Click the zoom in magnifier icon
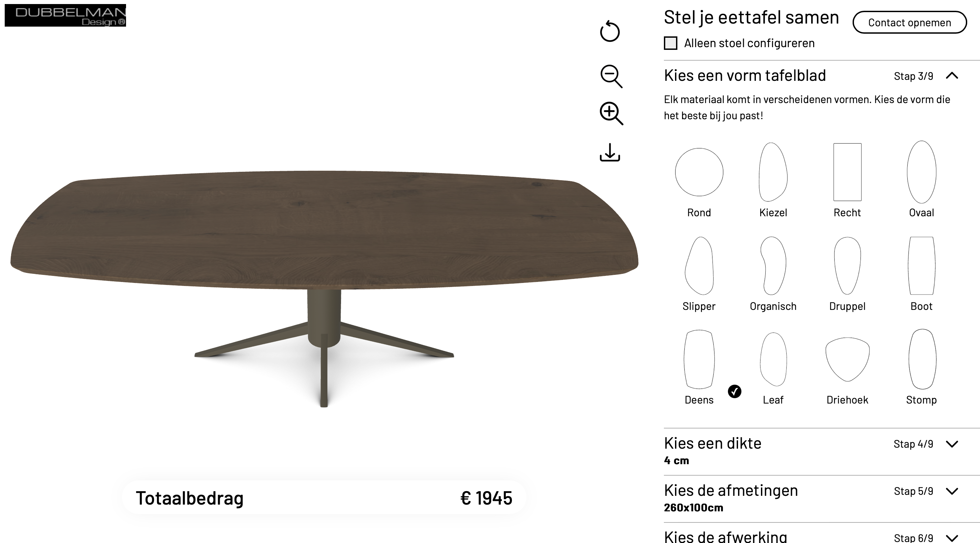The width and height of the screenshot is (980, 543). pyautogui.click(x=611, y=113)
